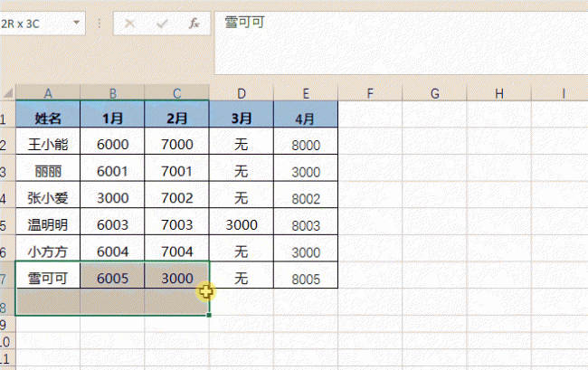Image resolution: width=588 pixels, height=370 pixels.
Task: Select row 2 header
Action: [x=7, y=141]
